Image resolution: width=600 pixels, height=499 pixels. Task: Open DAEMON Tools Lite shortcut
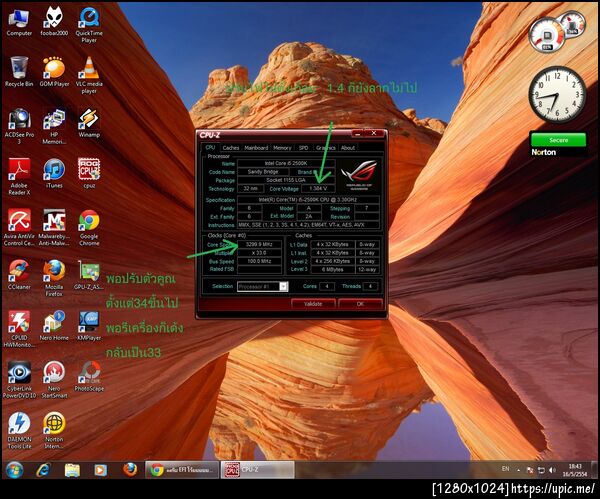[x=19, y=431]
